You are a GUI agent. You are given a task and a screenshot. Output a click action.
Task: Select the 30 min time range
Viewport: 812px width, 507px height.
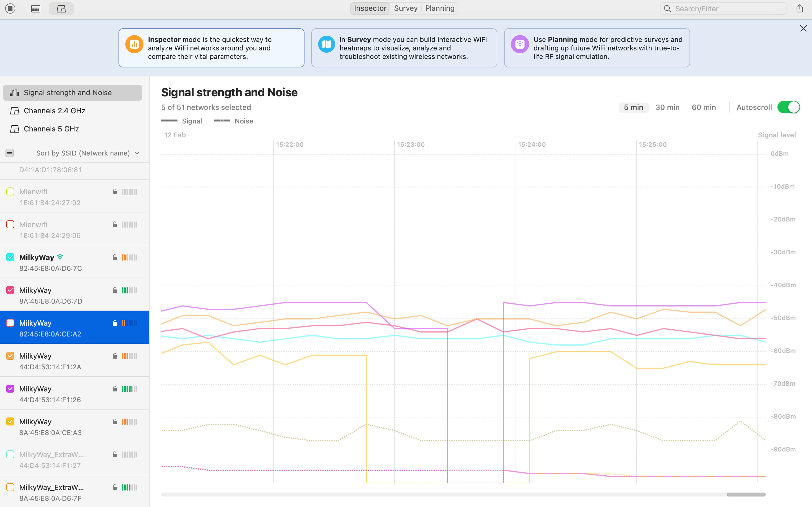click(x=667, y=107)
